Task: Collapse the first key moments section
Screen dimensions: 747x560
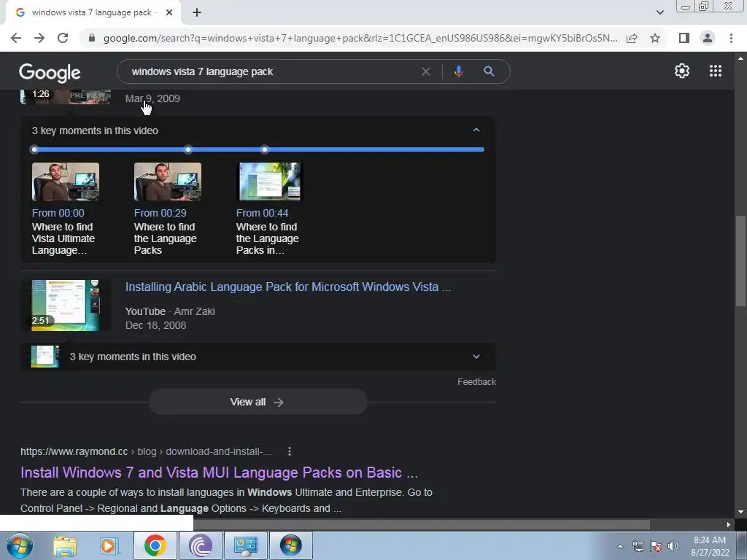Action: coord(476,130)
